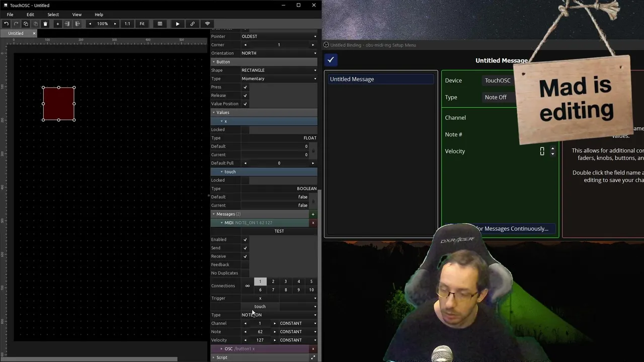Fit the layout to the view
The image size is (644, 362).
click(142, 24)
